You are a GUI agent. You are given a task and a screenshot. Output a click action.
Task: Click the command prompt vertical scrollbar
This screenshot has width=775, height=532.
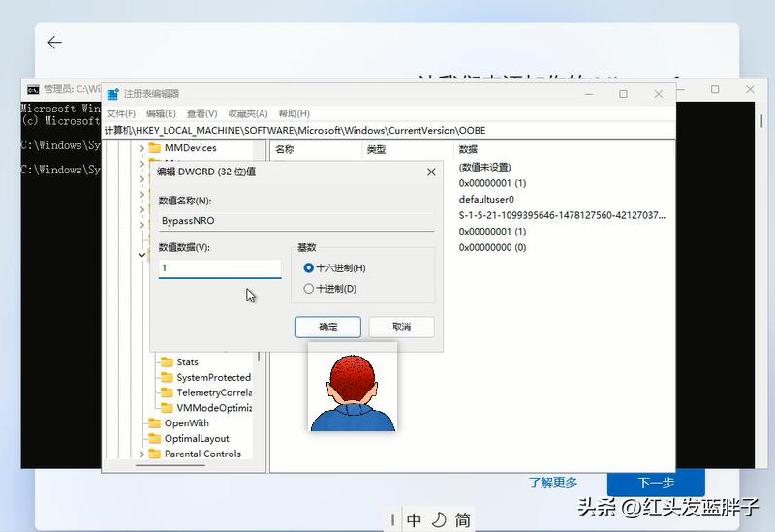761,121
